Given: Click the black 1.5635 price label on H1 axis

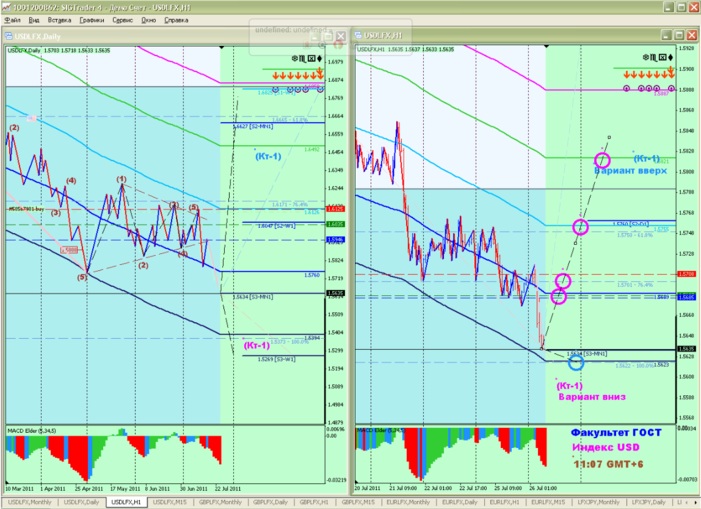Looking at the screenshot, I should [x=685, y=349].
